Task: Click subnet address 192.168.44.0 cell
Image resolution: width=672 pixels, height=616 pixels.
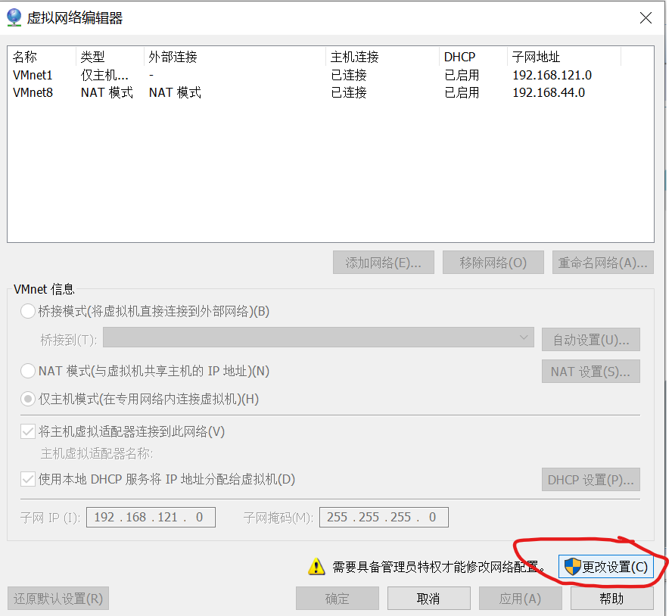Action: 549,92
